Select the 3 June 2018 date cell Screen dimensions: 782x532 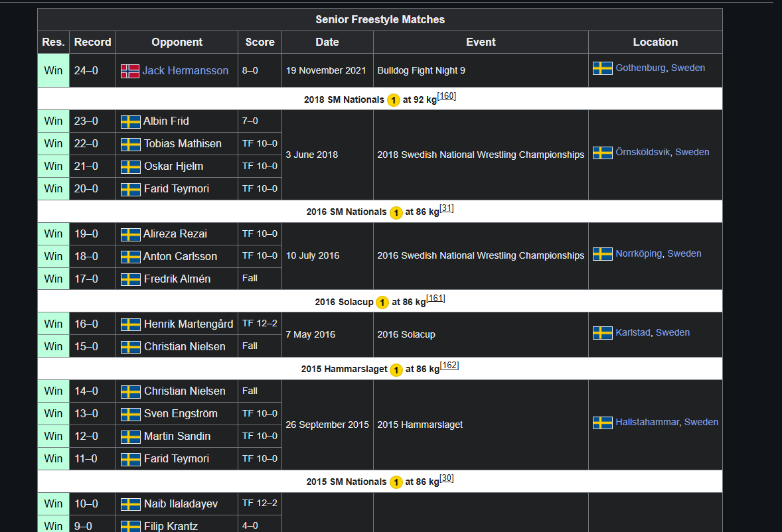[x=327, y=155]
